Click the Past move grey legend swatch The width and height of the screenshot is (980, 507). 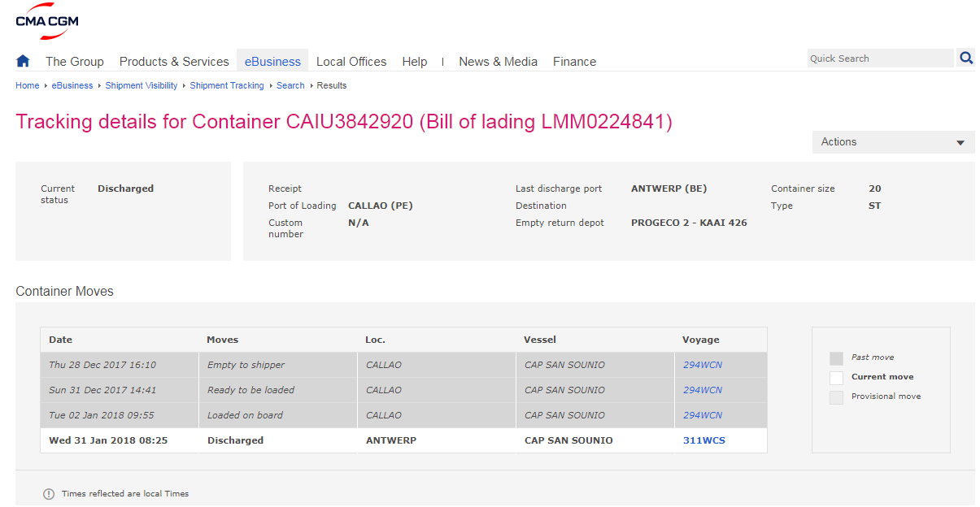836,358
